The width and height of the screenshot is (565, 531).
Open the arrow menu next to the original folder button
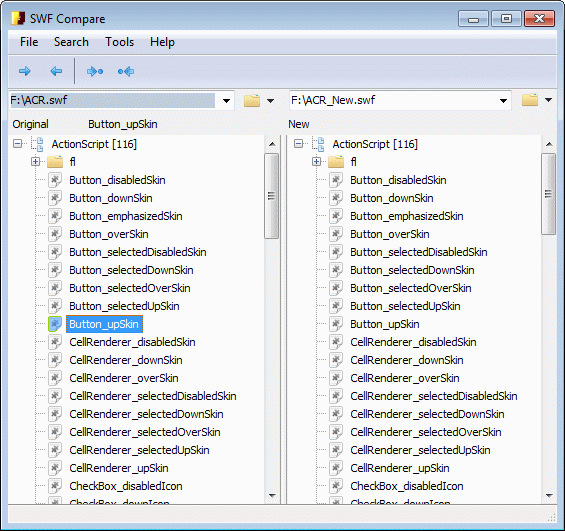pyautogui.click(x=270, y=101)
